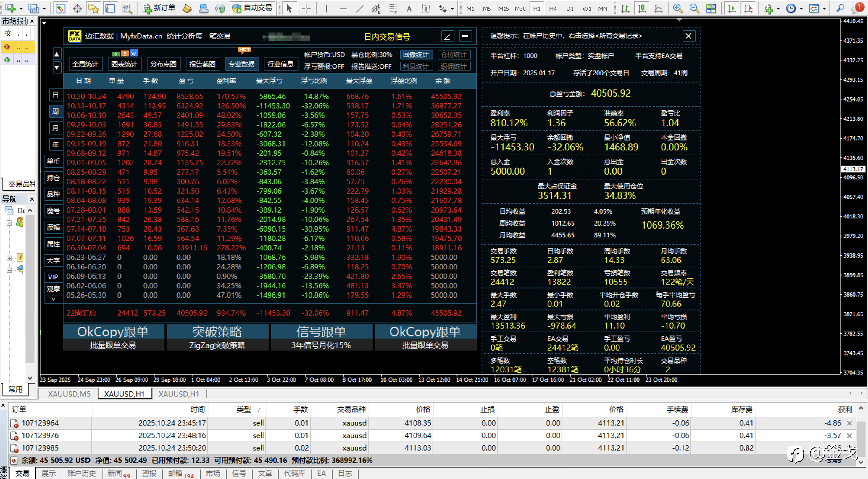Toggle the chart auto-scroll button
Image resolution: width=868 pixels, height=479 pixels.
tap(732, 8)
